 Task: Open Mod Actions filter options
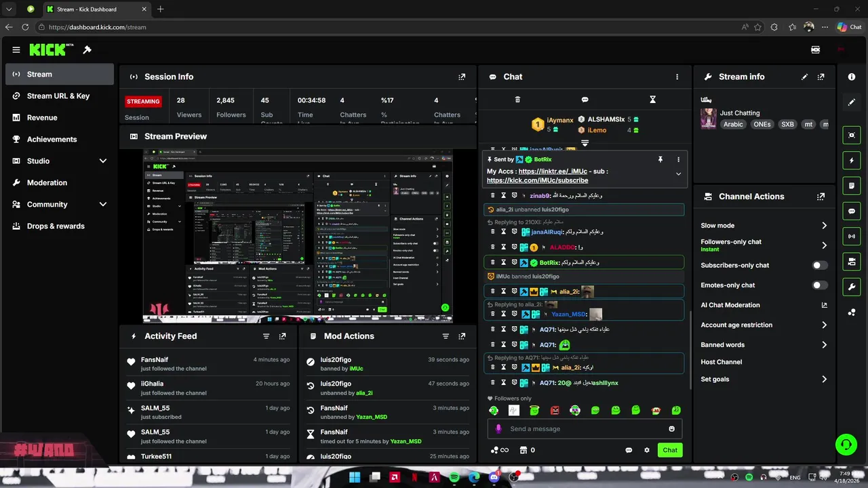click(x=446, y=336)
